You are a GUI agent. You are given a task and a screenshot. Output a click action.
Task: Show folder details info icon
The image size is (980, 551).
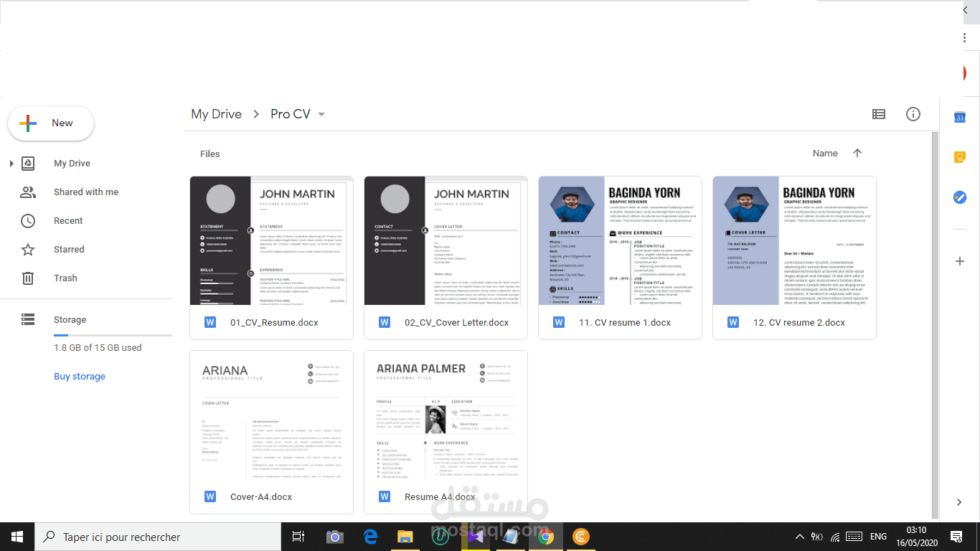[913, 114]
